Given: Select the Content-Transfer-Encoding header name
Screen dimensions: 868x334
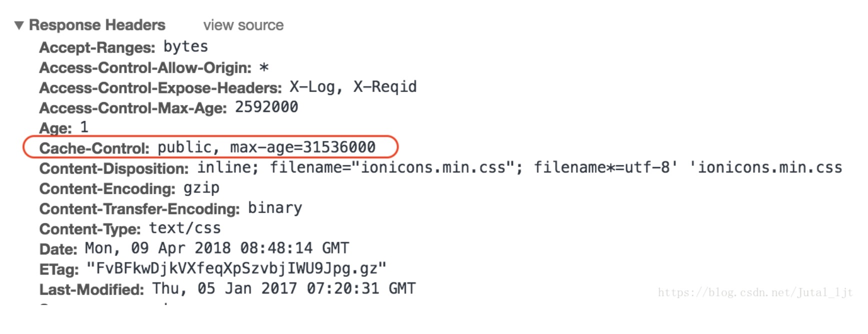Looking at the screenshot, I should coord(139,209).
